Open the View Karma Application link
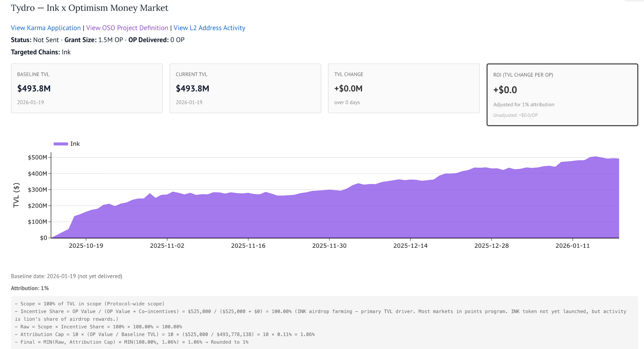Viewport: 644px width, 349px height. [x=46, y=28]
